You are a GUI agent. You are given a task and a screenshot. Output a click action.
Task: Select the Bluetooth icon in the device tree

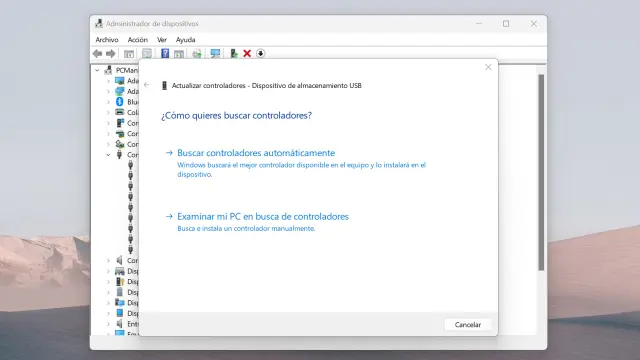(120, 102)
